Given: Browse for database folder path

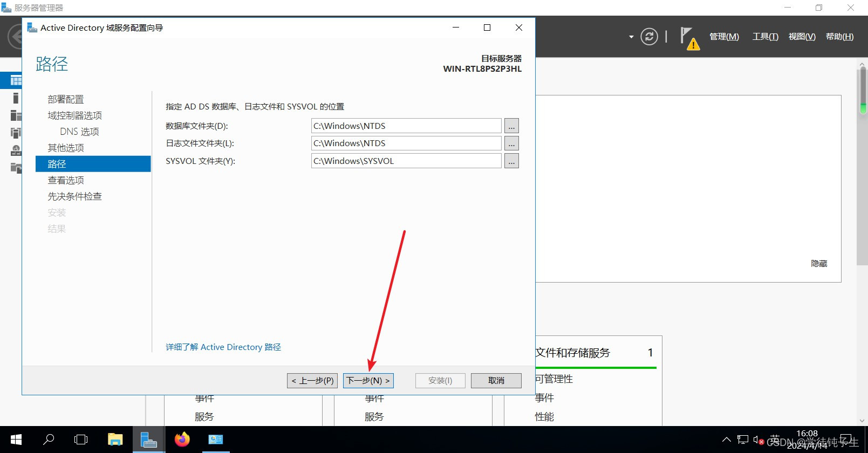Looking at the screenshot, I should [511, 126].
